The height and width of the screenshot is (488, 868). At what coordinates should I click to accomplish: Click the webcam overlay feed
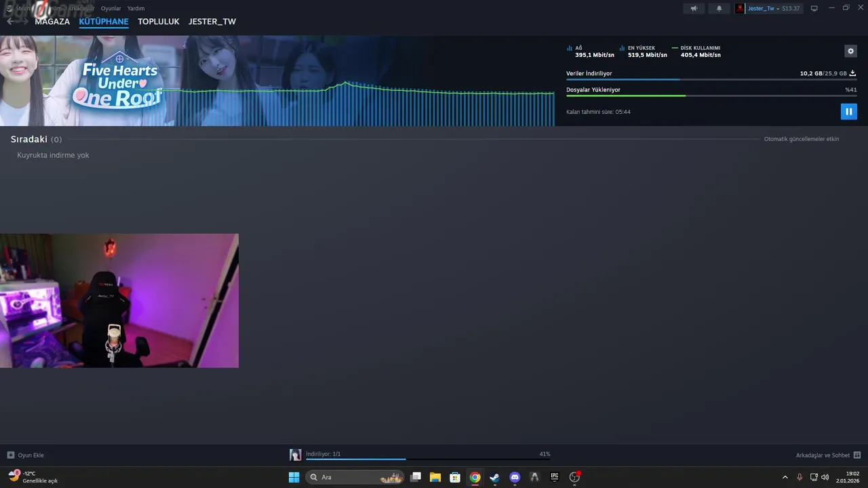[119, 301]
